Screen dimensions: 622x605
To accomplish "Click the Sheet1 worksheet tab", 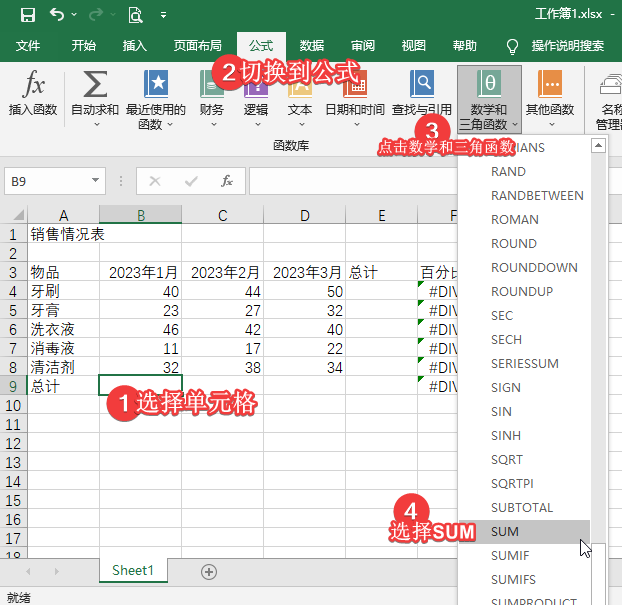I will [133, 570].
